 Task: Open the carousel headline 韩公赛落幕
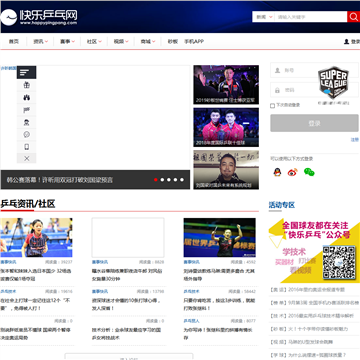pyautogui.click(x=60, y=180)
